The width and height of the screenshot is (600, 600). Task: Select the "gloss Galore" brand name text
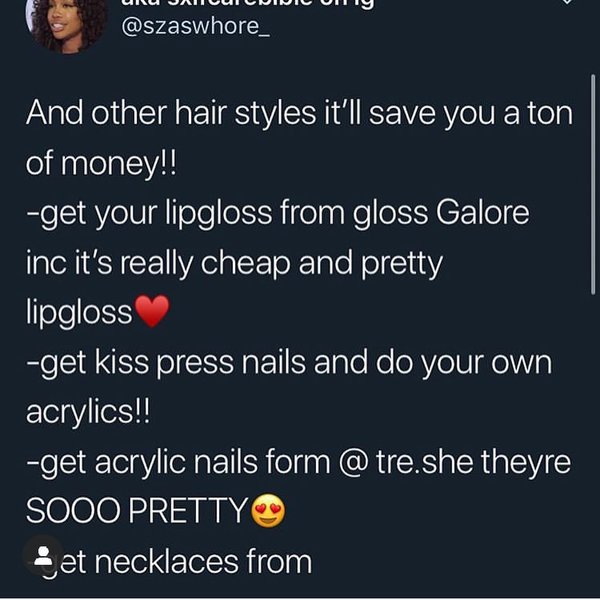point(441,214)
